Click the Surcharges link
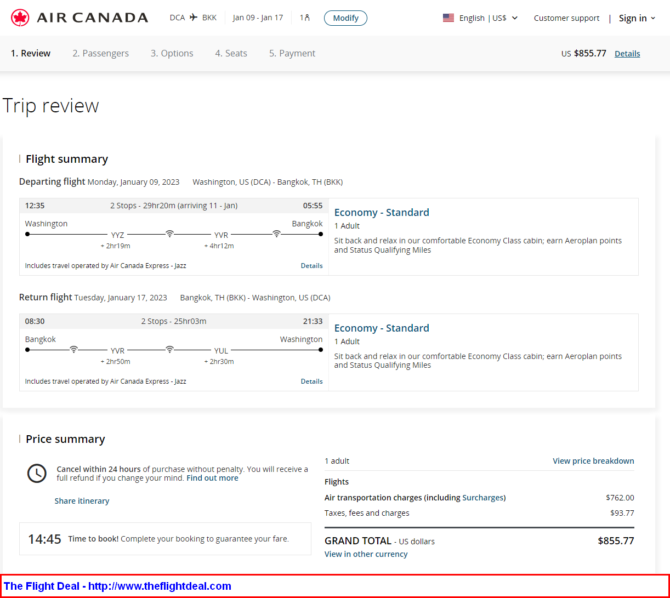The width and height of the screenshot is (670, 598). [483, 498]
